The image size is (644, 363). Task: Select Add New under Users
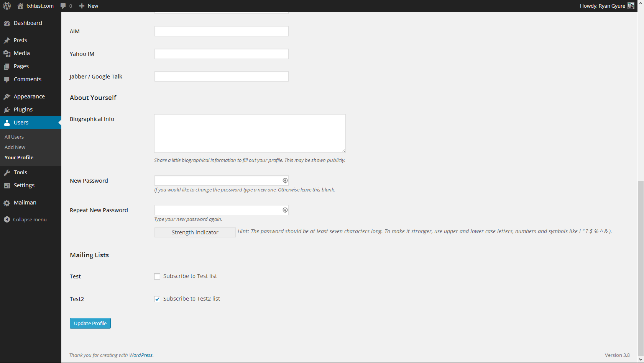[x=15, y=147]
